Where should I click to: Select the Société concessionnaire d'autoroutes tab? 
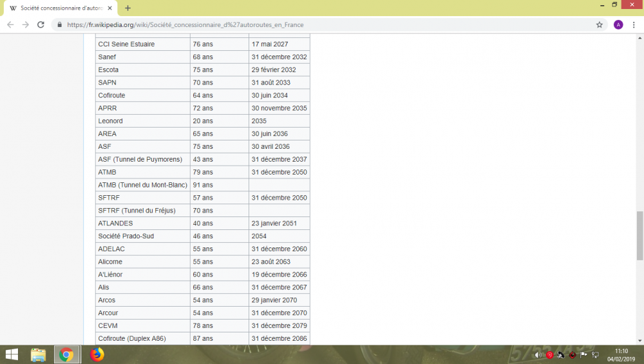click(58, 8)
